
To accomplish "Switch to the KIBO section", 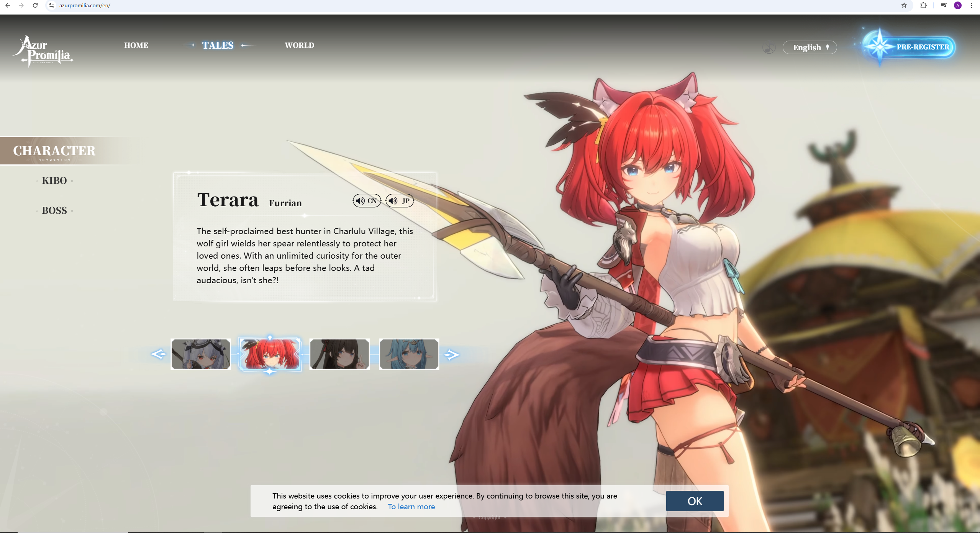I will pyautogui.click(x=54, y=180).
